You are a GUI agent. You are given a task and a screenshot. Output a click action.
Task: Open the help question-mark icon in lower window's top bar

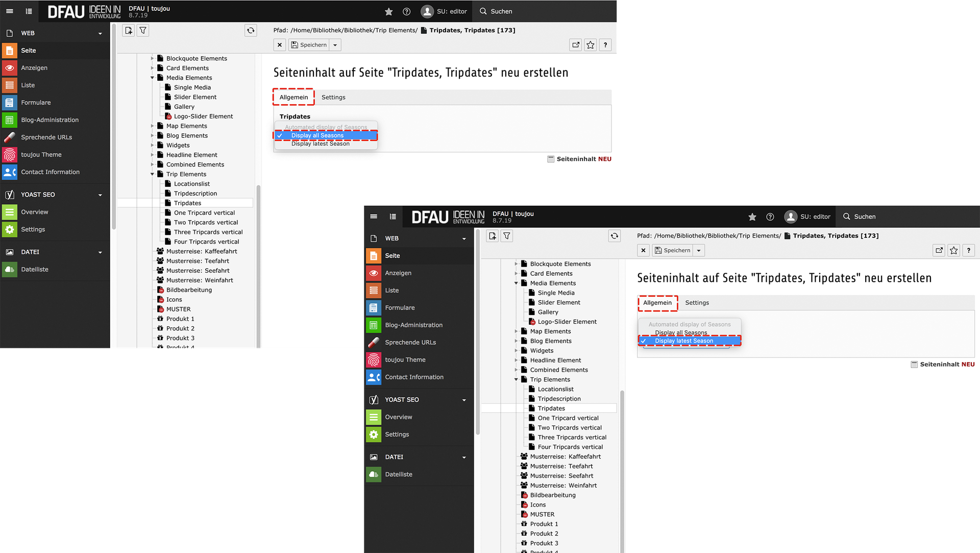[x=770, y=217]
